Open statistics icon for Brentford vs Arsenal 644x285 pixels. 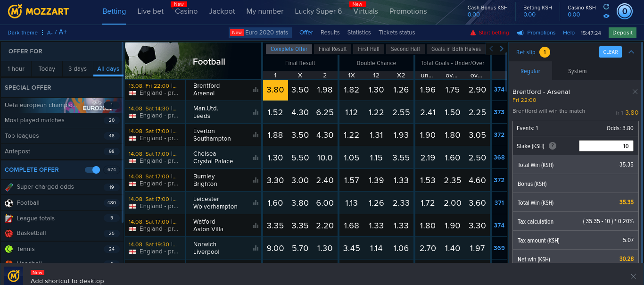256,90
